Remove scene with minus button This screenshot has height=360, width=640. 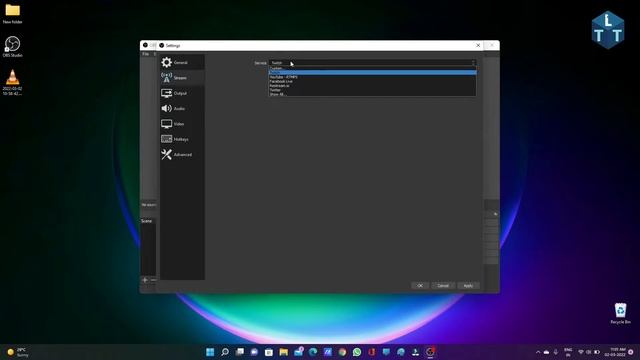pyautogui.click(x=153, y=280)
